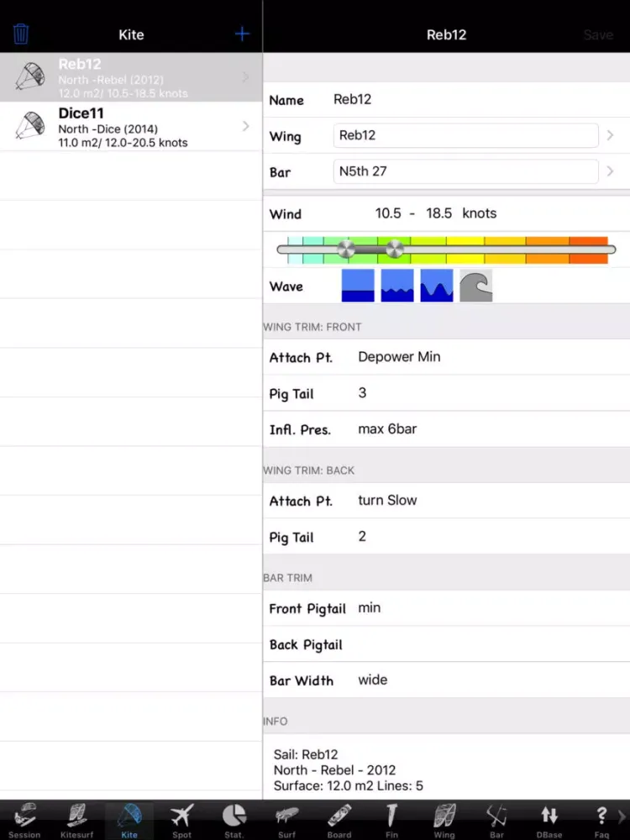
Task: Open the Spot tab
Action: pyautogui.click(x=181, y=820)
